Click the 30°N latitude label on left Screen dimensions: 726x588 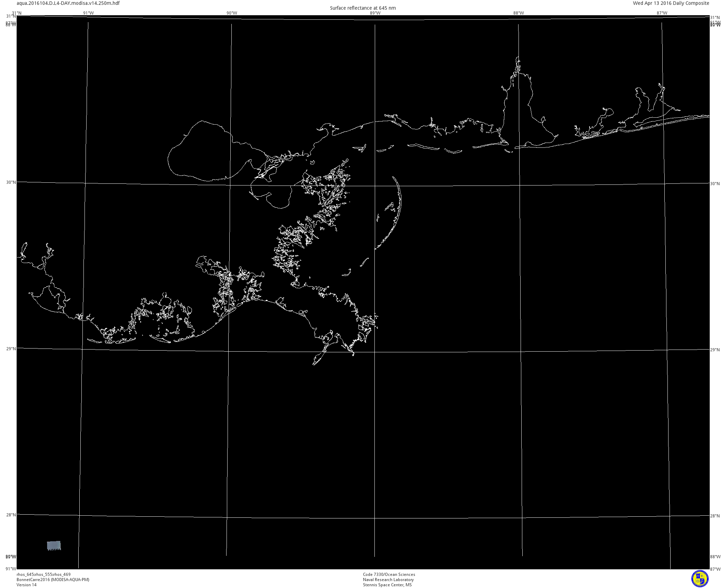click(11, 182)
